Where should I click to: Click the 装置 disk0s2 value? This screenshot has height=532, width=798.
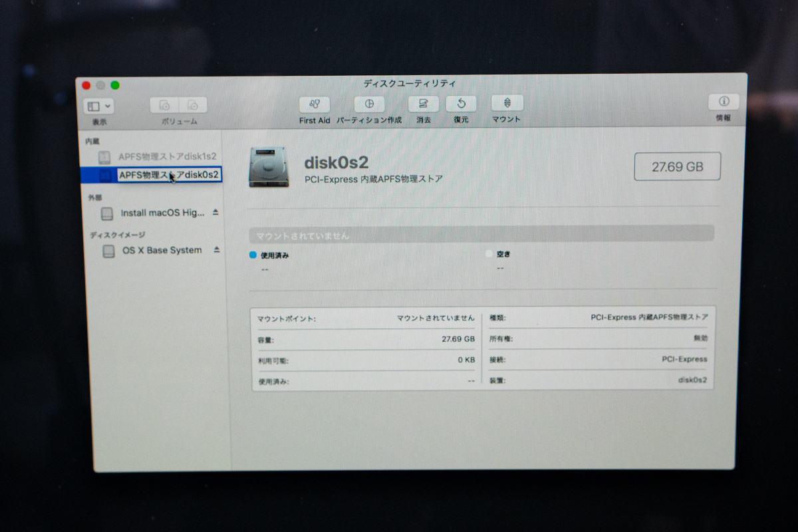[x=692, y=380]
